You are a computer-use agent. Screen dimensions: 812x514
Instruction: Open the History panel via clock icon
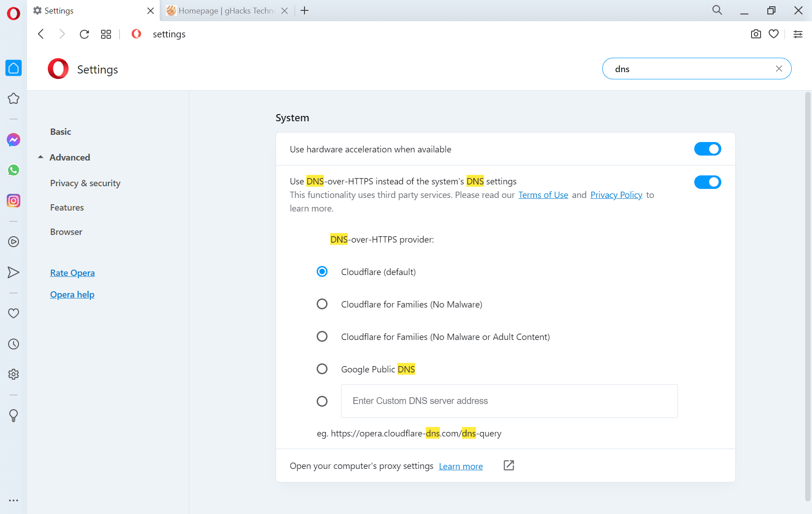coord(14,344)
